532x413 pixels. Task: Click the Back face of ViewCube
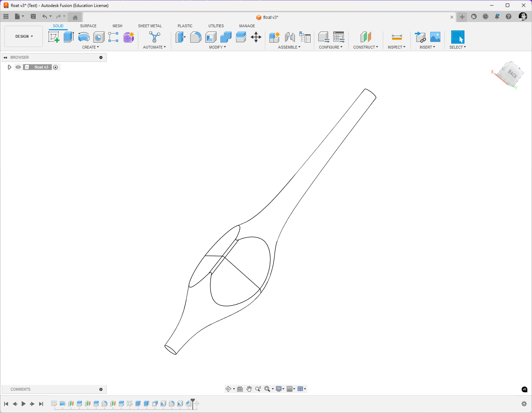coord(512,73)
